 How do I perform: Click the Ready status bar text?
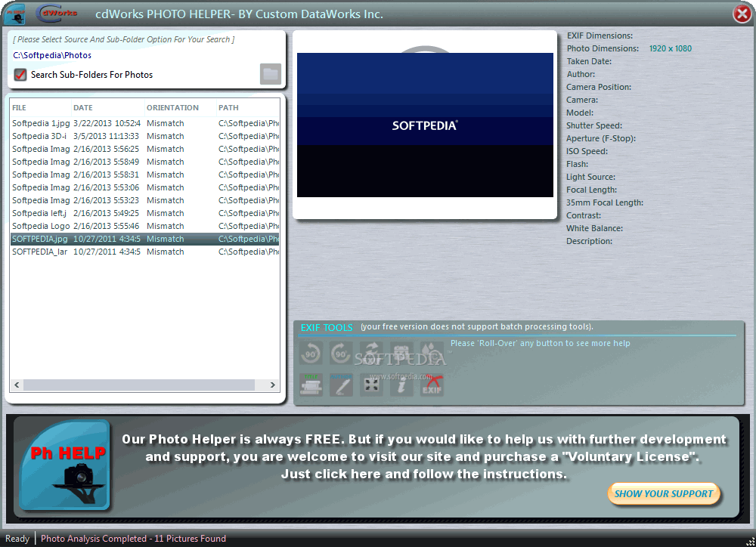(17, 539)
